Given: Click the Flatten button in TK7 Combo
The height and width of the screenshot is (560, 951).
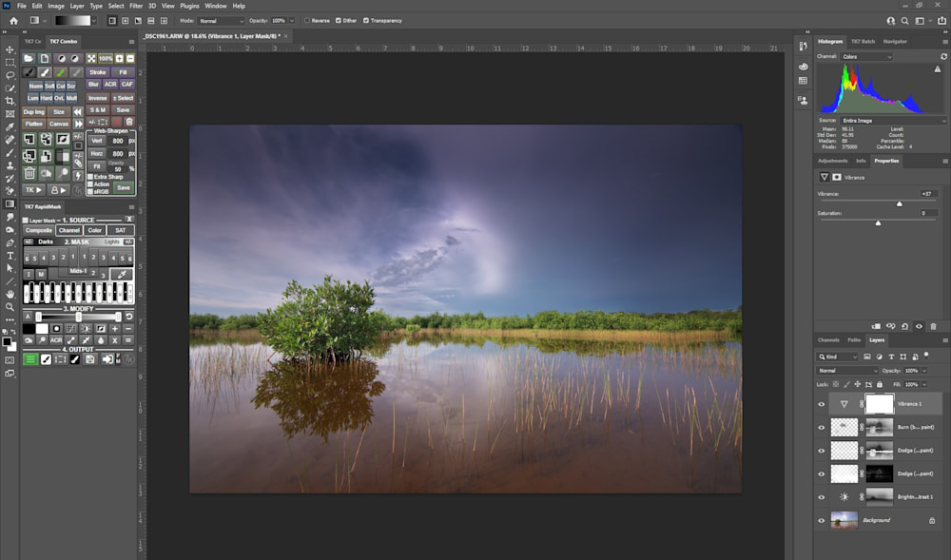Looking at the screenshot, I should click(x=34, y=124).
